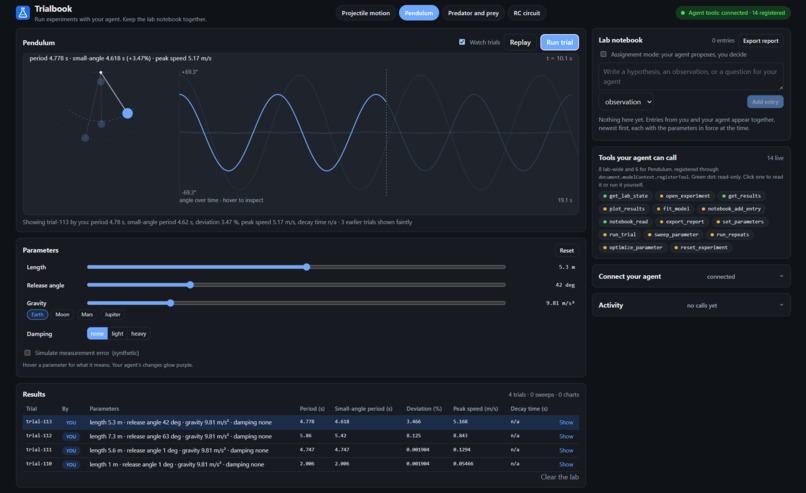Image resolution: width=806 pixels, height=493 pixels.
Task: Select the notebook_read tool chip
Action: pyautogui.click(x=625, y=222)
